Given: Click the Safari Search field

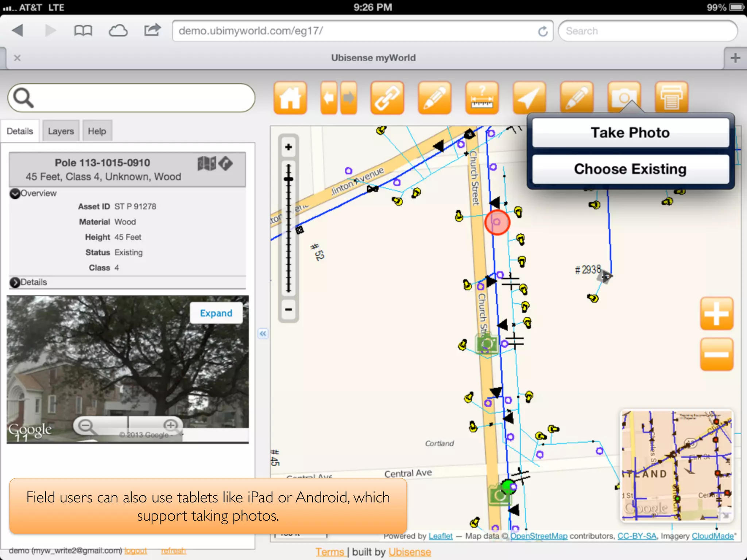Looking at the screenshot, I should 648,31.
